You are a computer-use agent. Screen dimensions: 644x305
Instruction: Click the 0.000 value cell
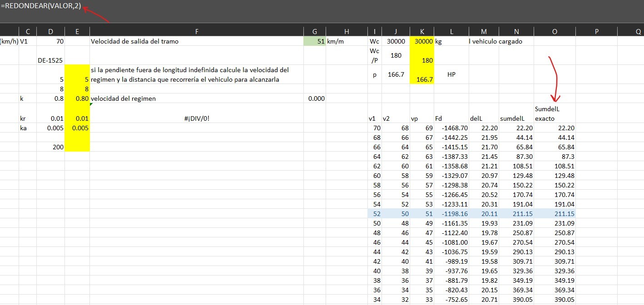tap(315, 98)
